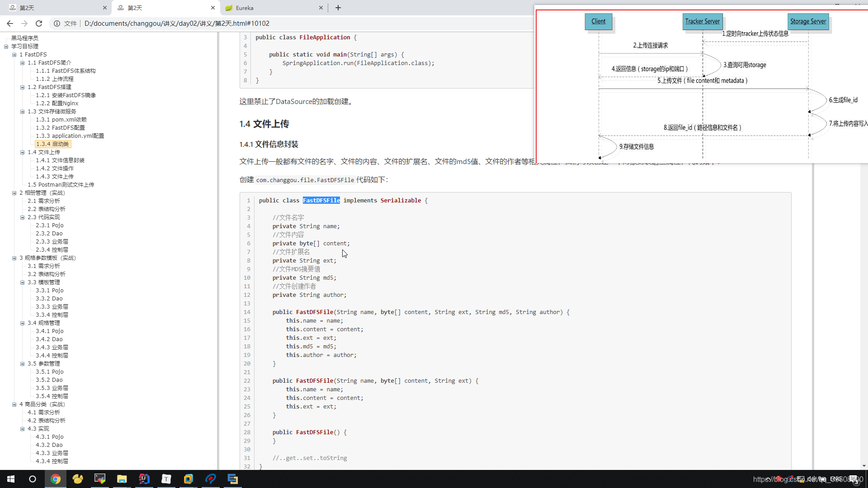Click the address bar URL field

177,23
